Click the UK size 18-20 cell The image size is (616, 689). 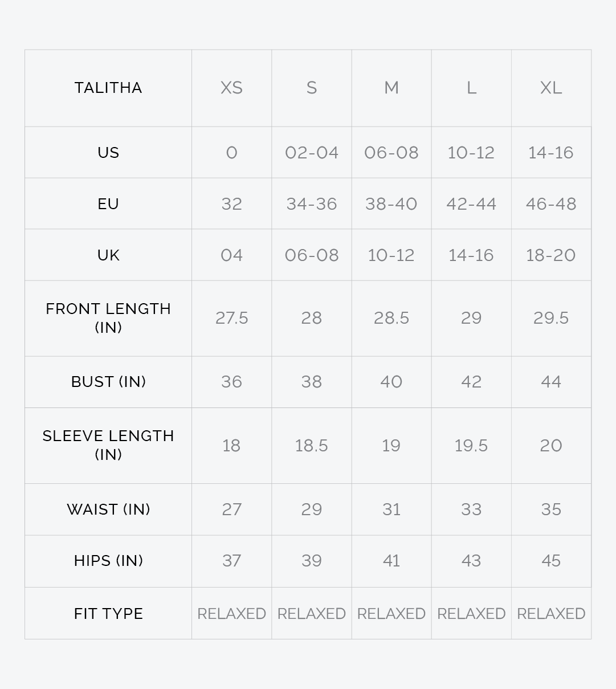coord(551,255)
